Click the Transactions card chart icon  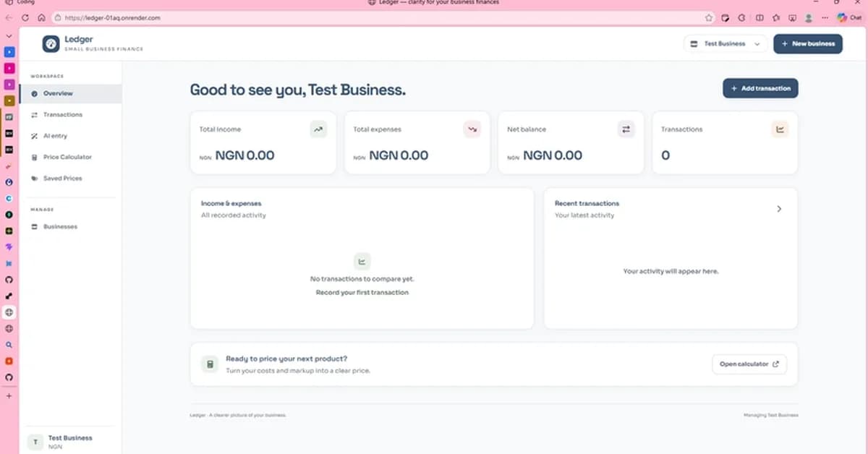pos(780,129)
